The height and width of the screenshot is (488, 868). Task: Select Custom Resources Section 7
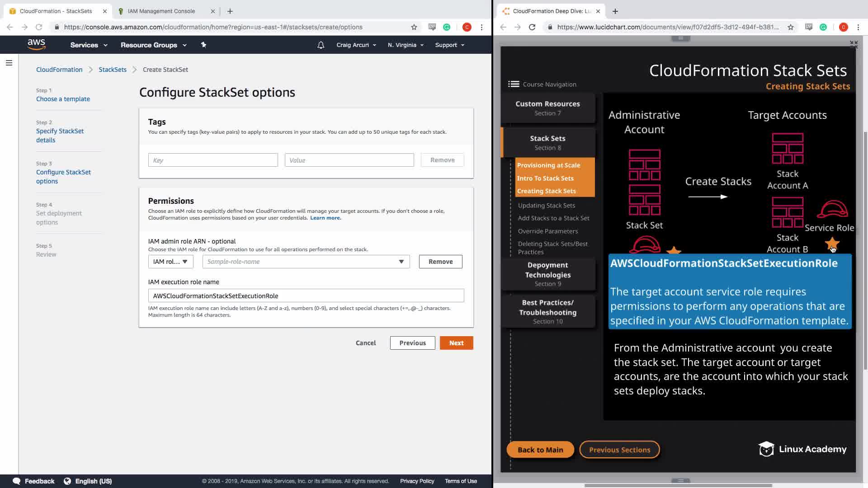pos(547,108)
